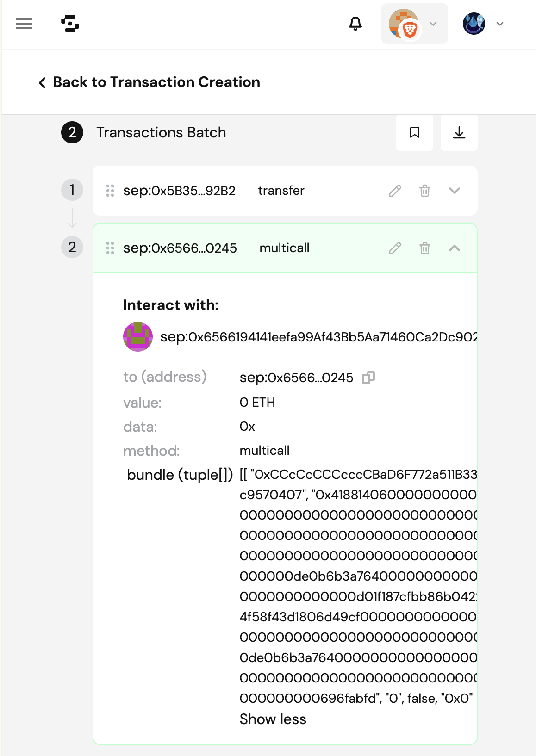Save batch with bookmark icon
Viewport: 536px width, 756px height.
click(x=414, y=133)
